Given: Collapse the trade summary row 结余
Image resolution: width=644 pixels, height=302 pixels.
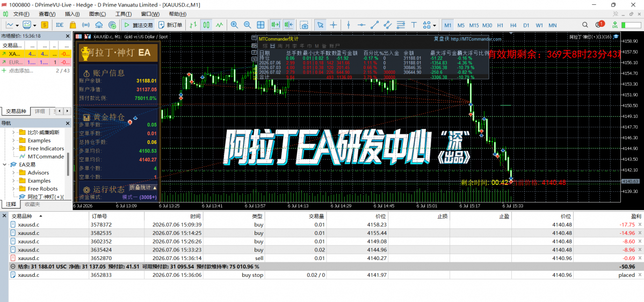Looking at the screenshot, I should point(13,267).
